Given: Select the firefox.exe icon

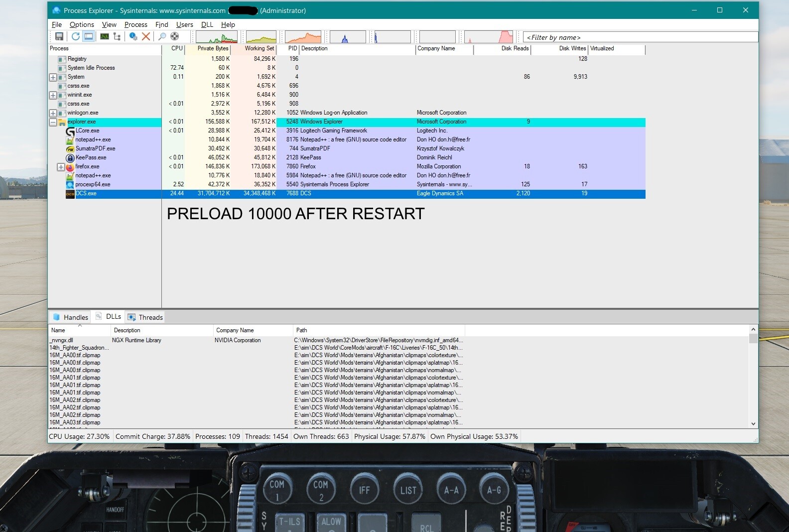Looking at the screenshot, I should tap(70, 167).
